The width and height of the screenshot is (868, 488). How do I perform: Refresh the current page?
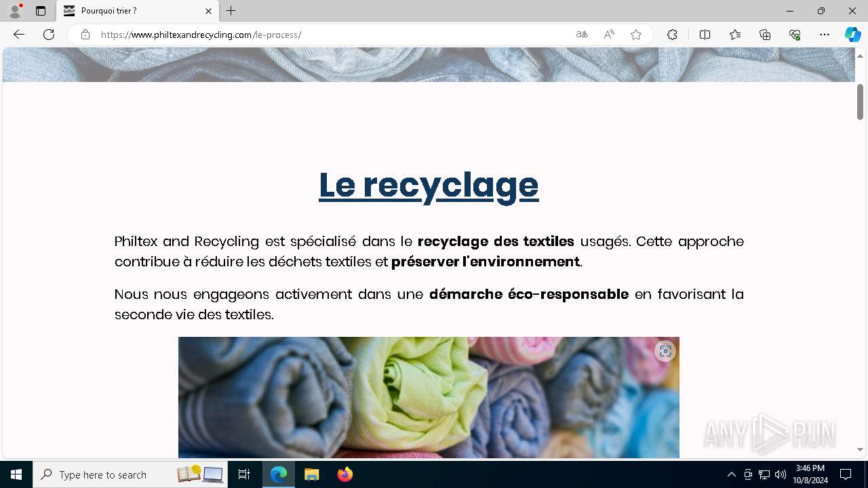(x=49, y=35)
